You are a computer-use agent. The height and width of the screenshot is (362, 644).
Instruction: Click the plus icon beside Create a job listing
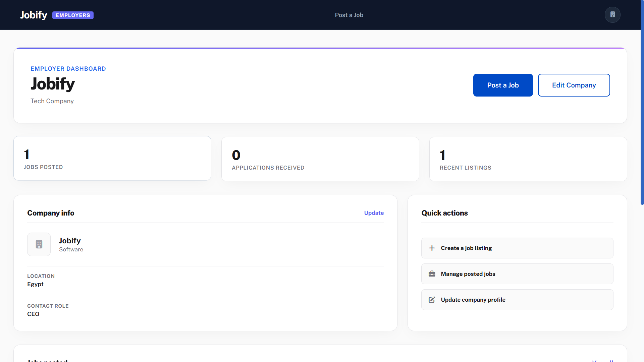(432, 248)
